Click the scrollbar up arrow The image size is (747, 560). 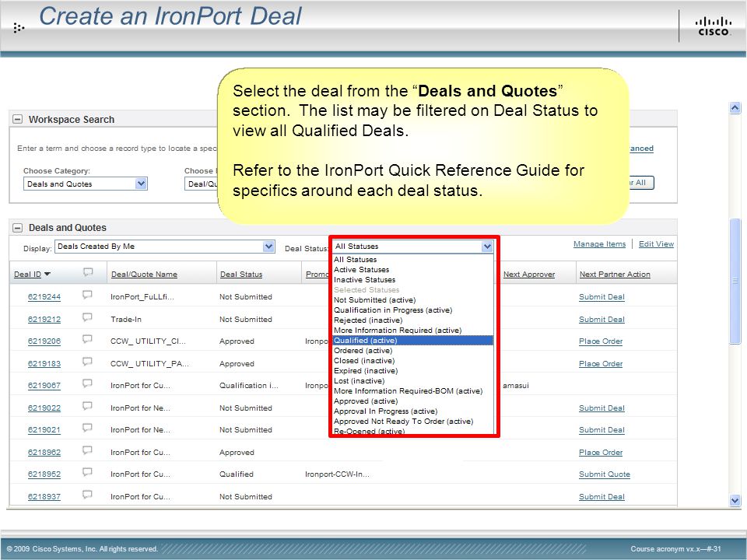(735, 108)
